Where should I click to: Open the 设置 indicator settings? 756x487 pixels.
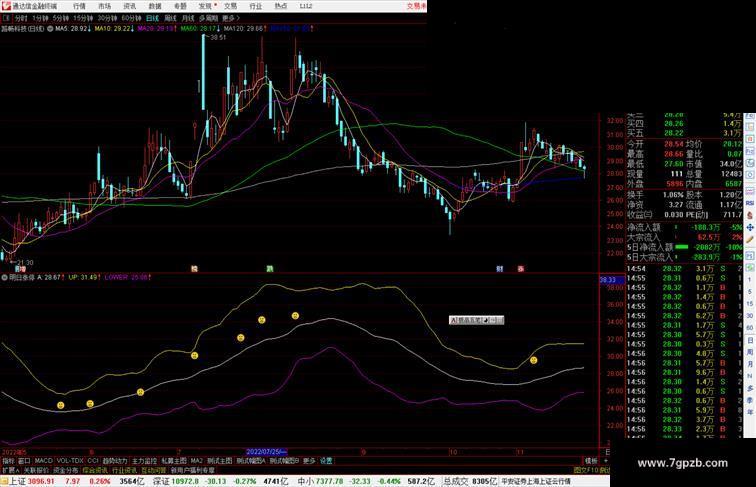[326, 461]
